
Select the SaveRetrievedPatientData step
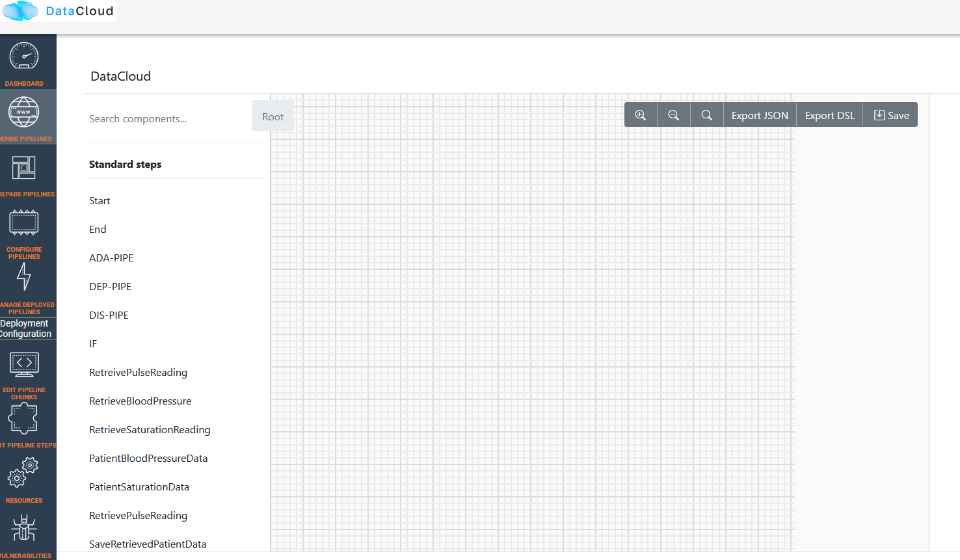(x=148, y=544)
